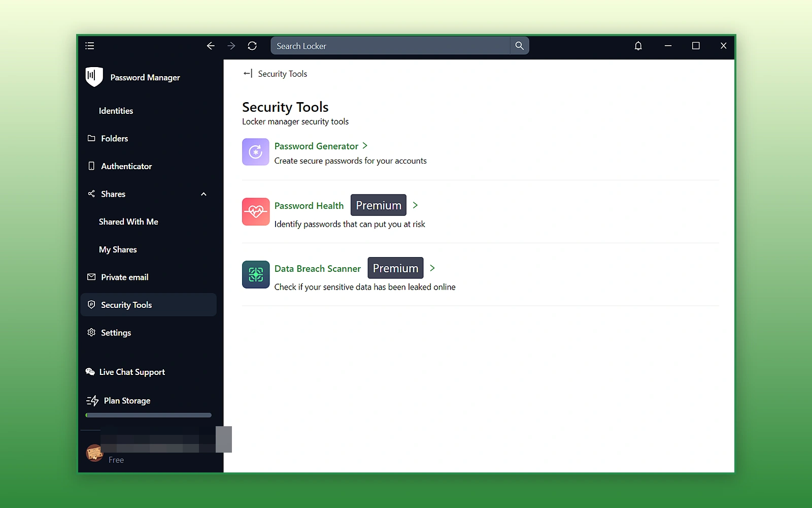Go back using the left arrow

211,46
